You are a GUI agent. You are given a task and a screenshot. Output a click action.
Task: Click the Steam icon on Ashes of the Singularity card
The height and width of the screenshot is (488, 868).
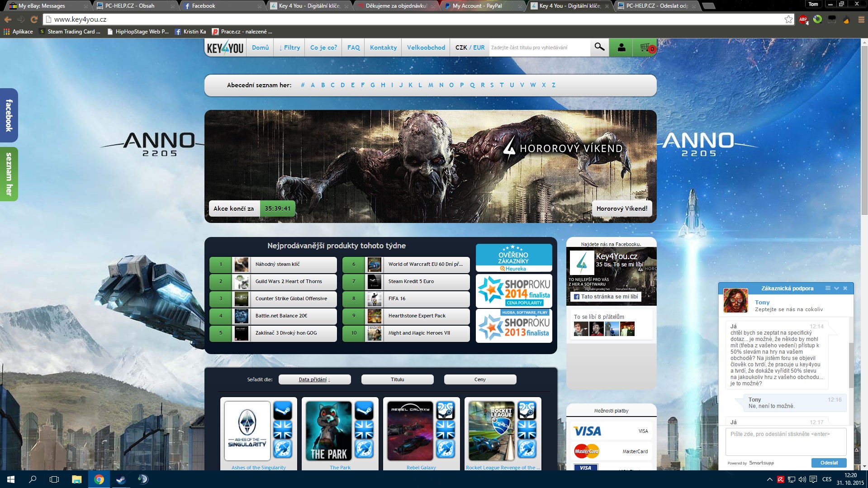pyautogui.click(x=283, y=411)
